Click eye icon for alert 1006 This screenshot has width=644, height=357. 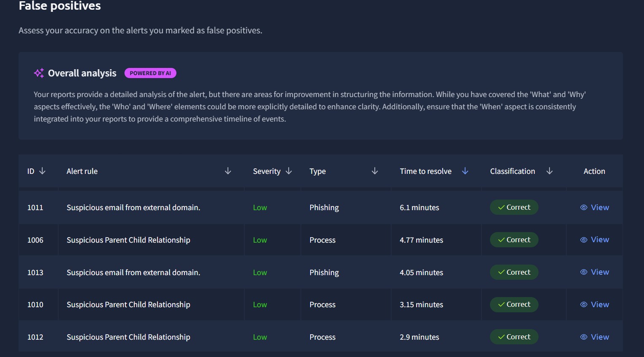point(584,240)
